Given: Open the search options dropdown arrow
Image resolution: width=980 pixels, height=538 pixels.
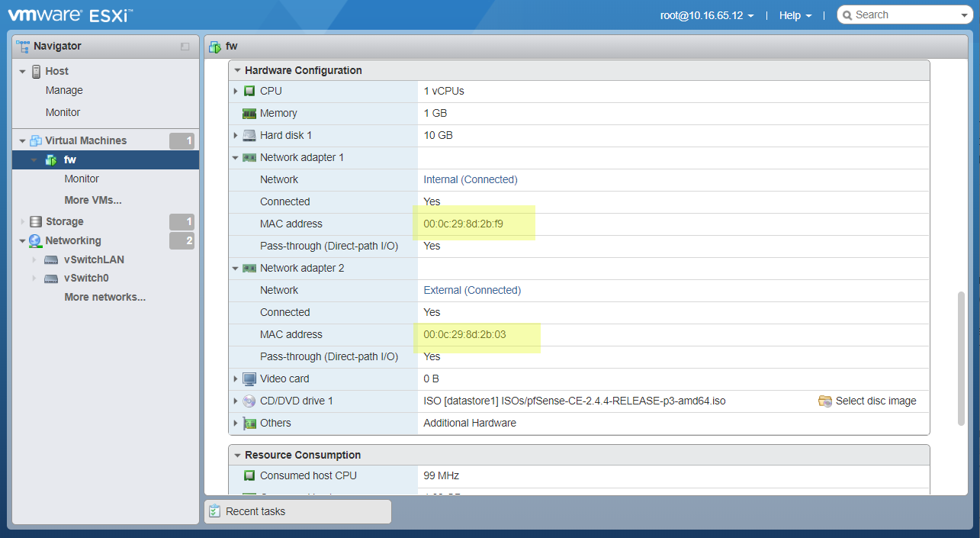Looking at the screenshot, I should (x=964, y=15).
